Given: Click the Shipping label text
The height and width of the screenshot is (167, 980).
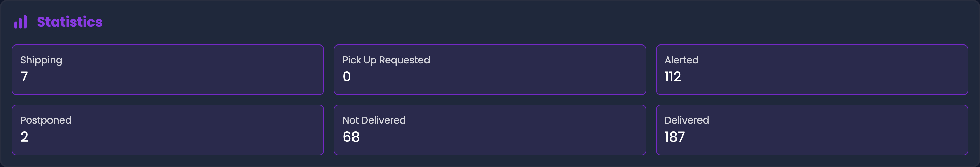Looking at the screenshot, I should [x=41, y=60].
